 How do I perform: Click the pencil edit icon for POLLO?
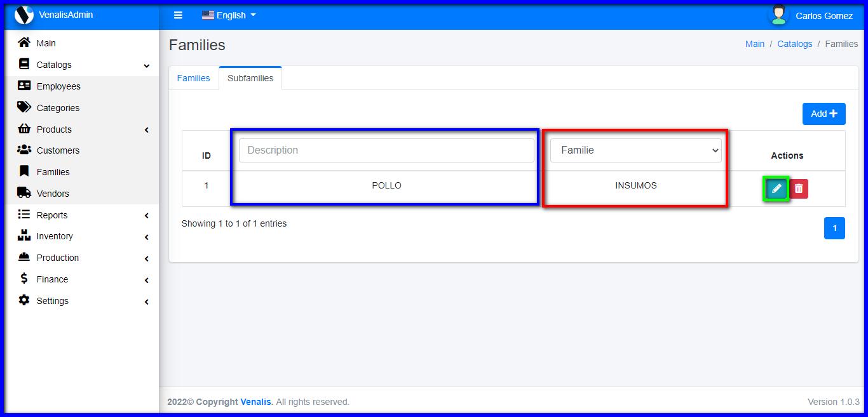click(x=776, y=189)
